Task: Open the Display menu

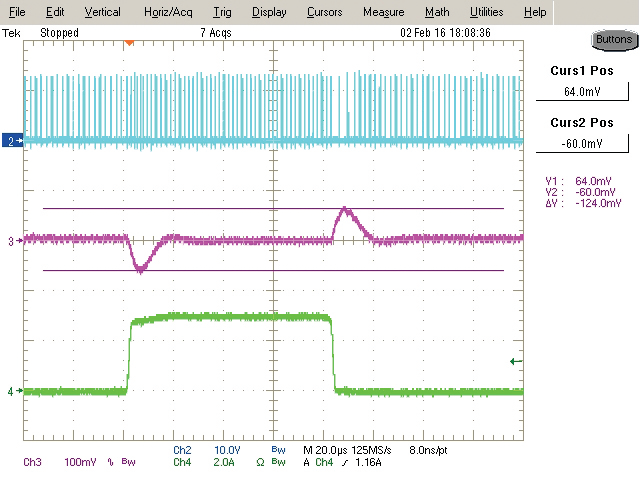Action: 269,12
